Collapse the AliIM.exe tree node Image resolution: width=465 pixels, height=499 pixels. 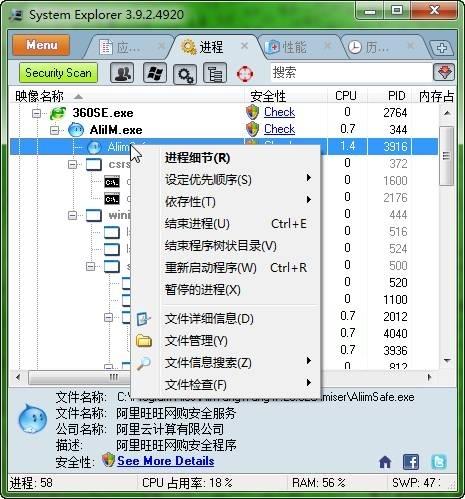click(x=54, y=130)
